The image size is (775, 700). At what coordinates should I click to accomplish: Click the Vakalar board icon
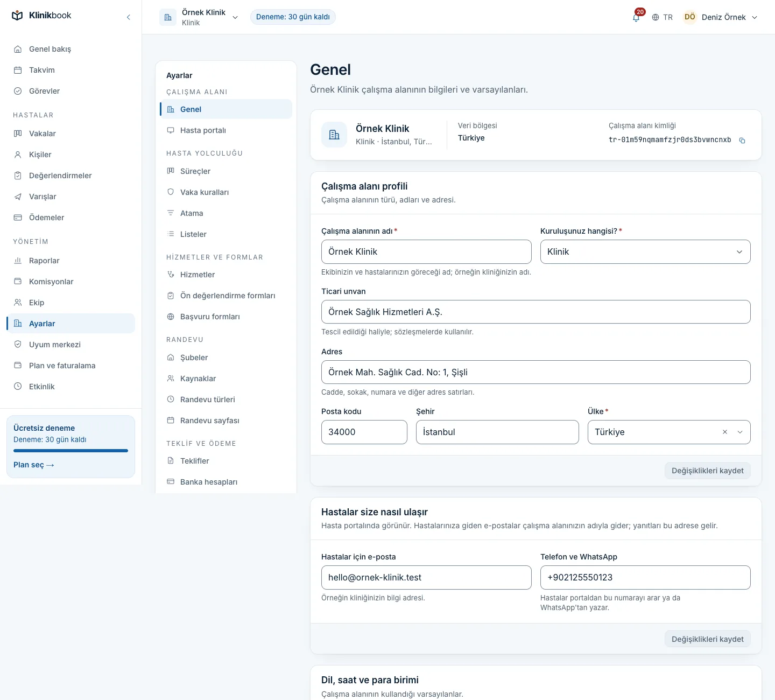pos(18,134)
